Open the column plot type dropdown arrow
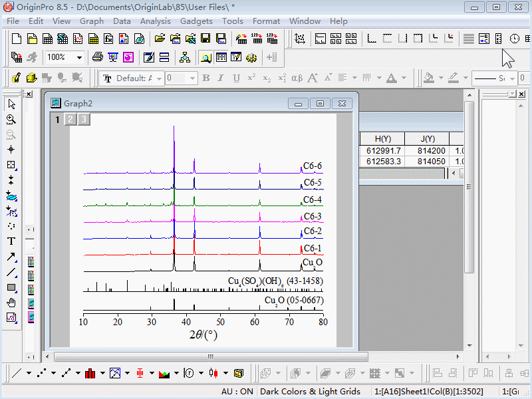Image resolution: width=532 pixels, height=399 pixels. (x=102, y=373)
